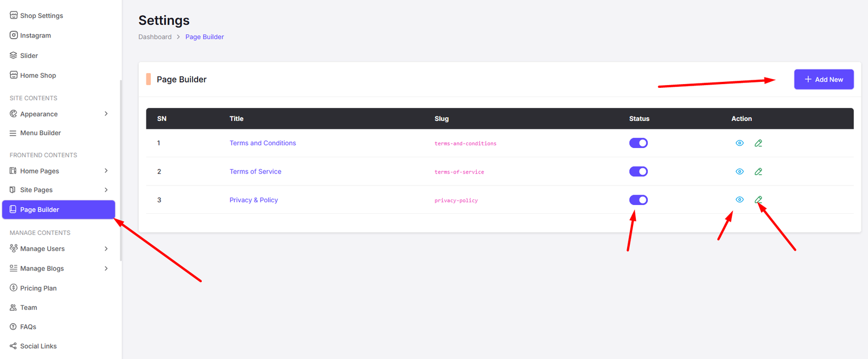The width and height of the screenshot is (868, 359).
Task: Click the edit pencil icon for Terms of Service
Action: (758, 171)
